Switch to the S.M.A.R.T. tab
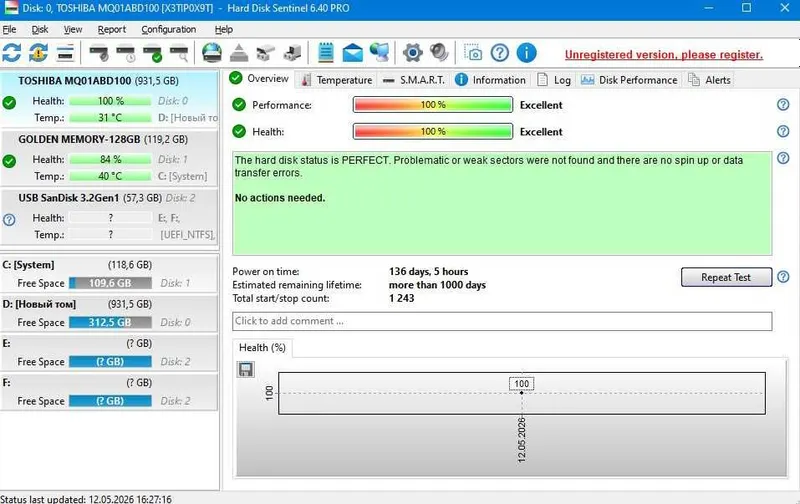Viewport: 800px width, 504px height. 414,80
